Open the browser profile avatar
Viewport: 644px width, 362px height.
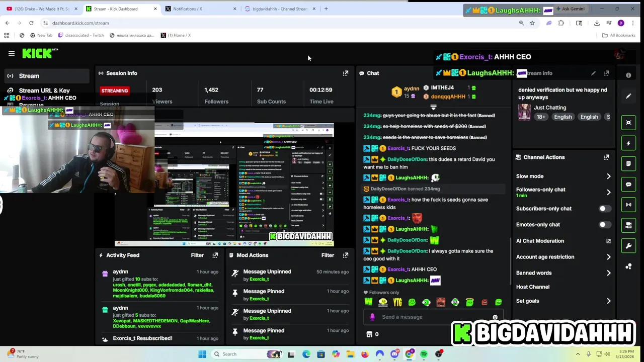tap(621, 23)
